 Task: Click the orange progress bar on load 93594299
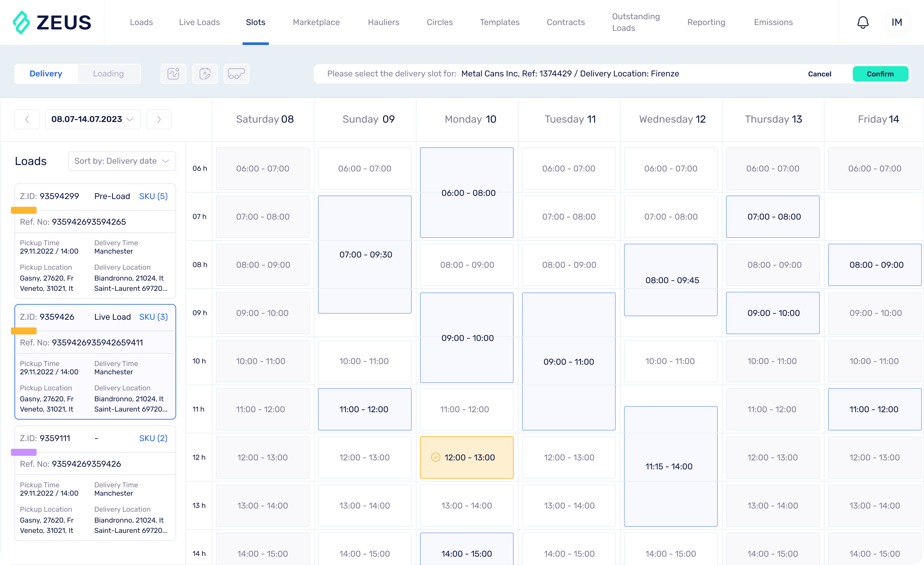click(x=24, y=211)
